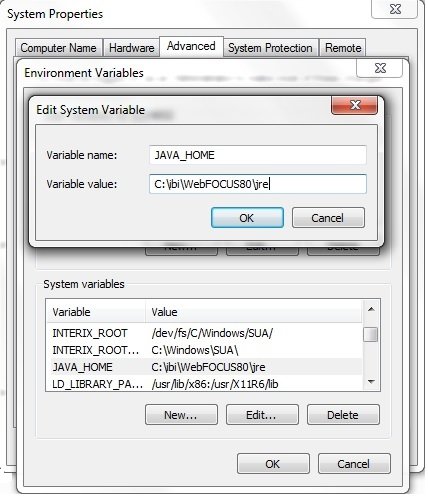Switch to the Computer Name tab

pos(58,48)
